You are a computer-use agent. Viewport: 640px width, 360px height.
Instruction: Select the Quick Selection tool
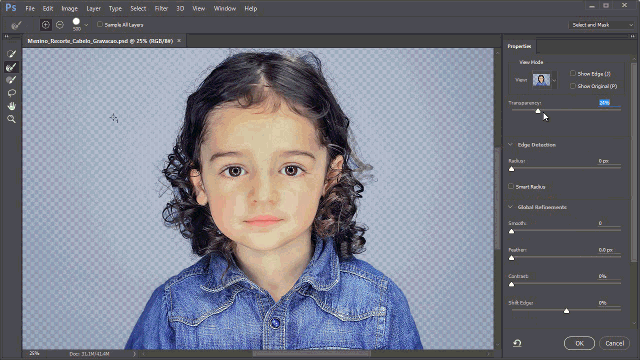pos(11,53)
